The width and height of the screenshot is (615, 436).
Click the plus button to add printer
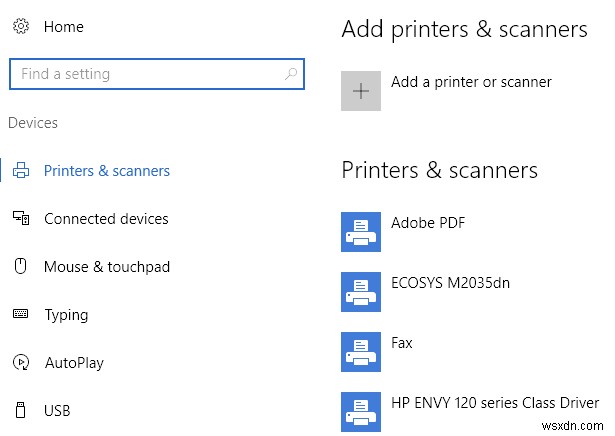pos(361,91)
